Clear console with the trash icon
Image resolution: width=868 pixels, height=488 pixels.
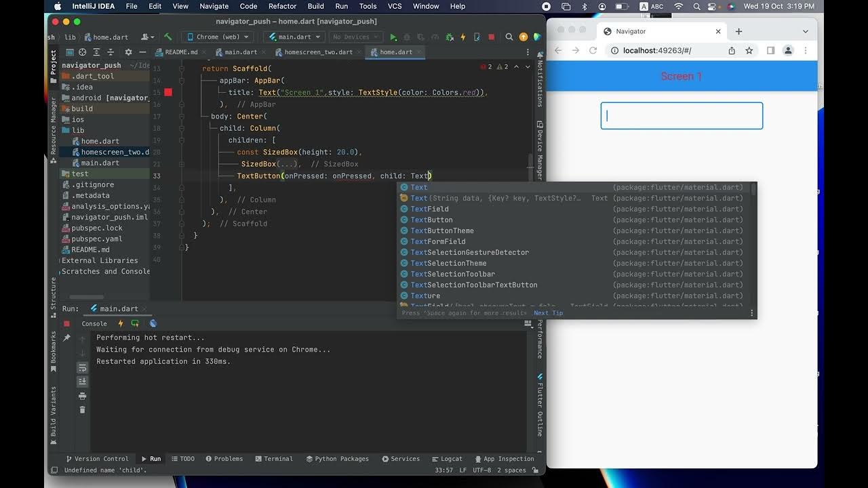click(83, 410)
